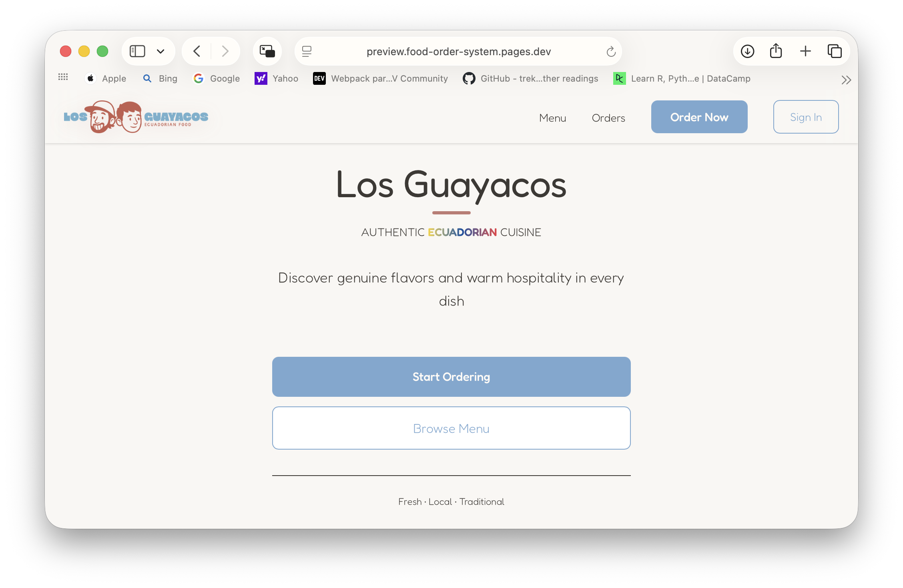Open the Menu navigation item
Viewport: 903px width, 588px height.
pos(552,118)
